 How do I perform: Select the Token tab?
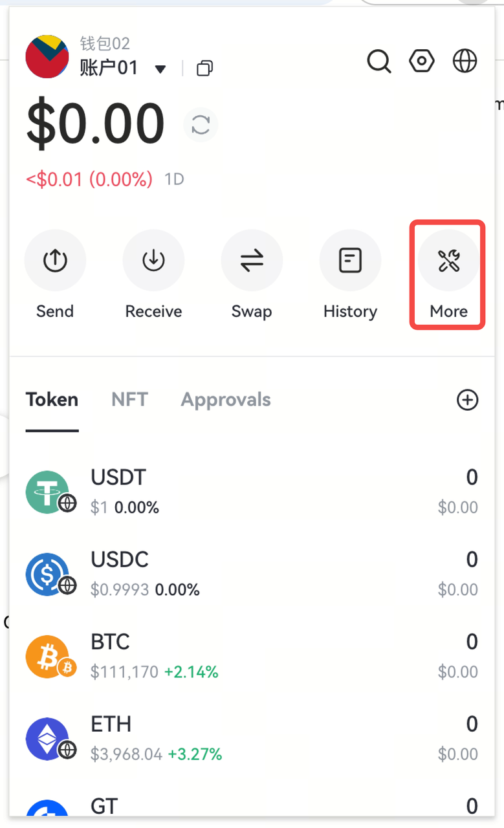(52, 400)
